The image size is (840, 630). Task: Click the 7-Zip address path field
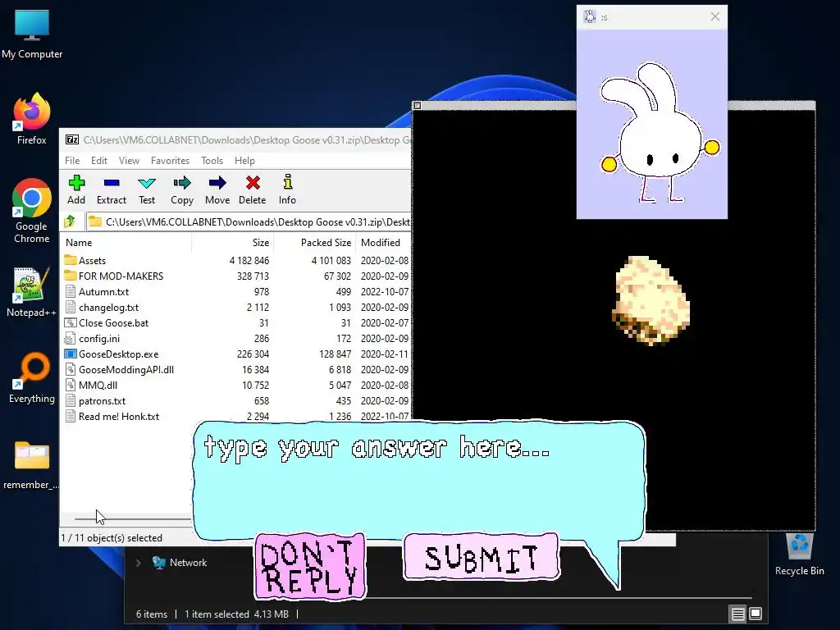tap(249, 221)
